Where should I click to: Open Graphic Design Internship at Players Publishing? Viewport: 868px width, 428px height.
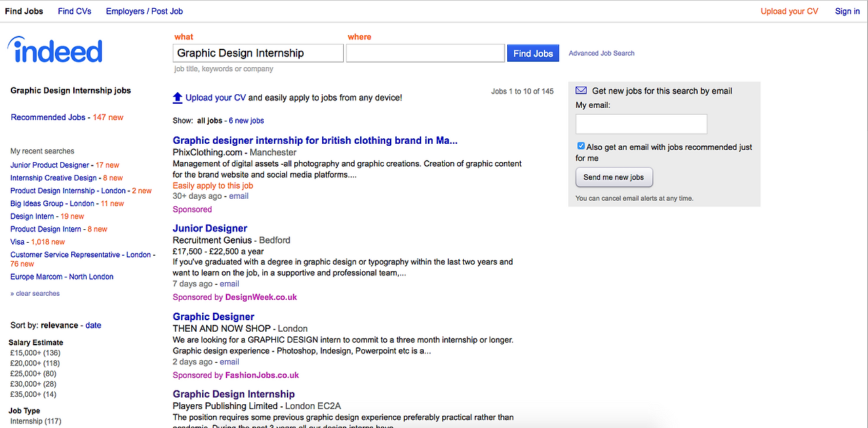(x=234, y=394)
